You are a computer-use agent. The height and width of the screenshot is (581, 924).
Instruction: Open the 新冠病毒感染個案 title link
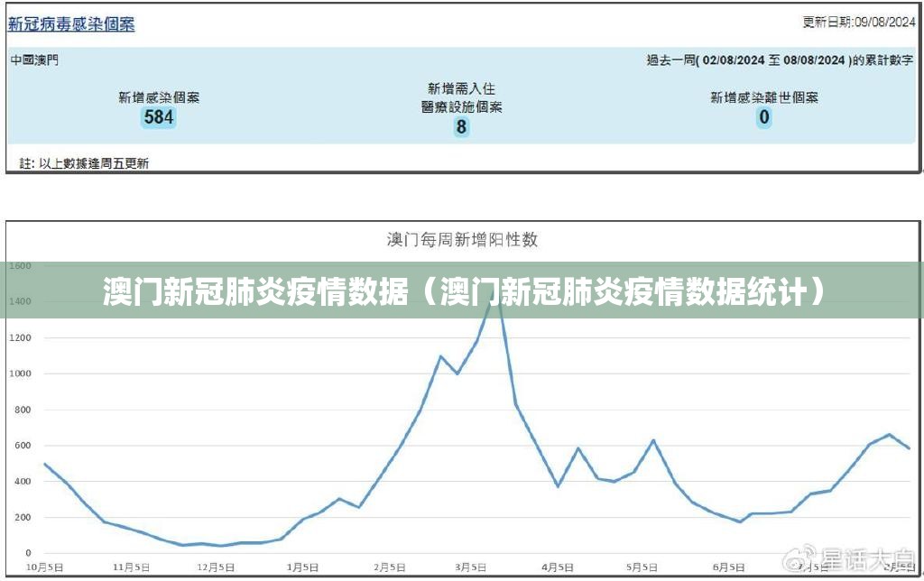(71, 24)
